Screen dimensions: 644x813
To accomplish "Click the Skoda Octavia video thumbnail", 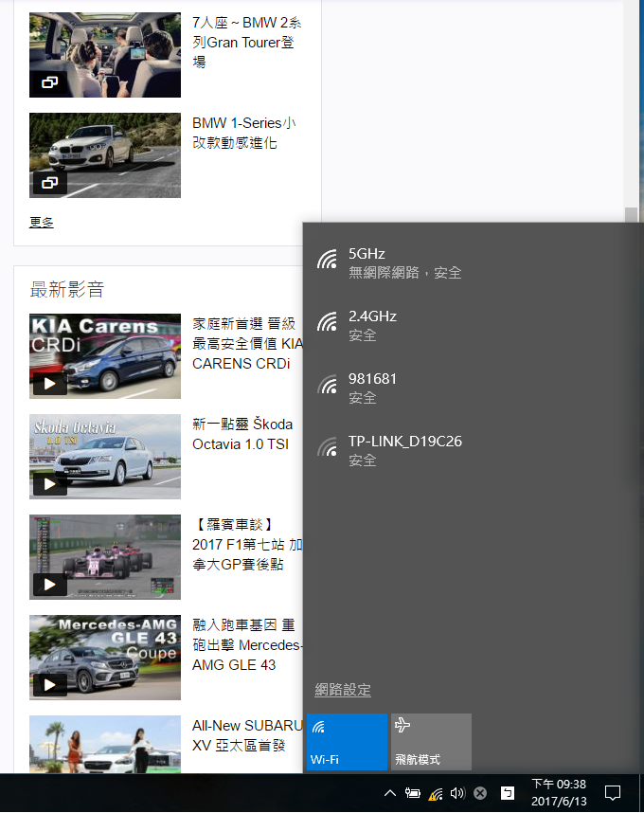I will (105, 457).
